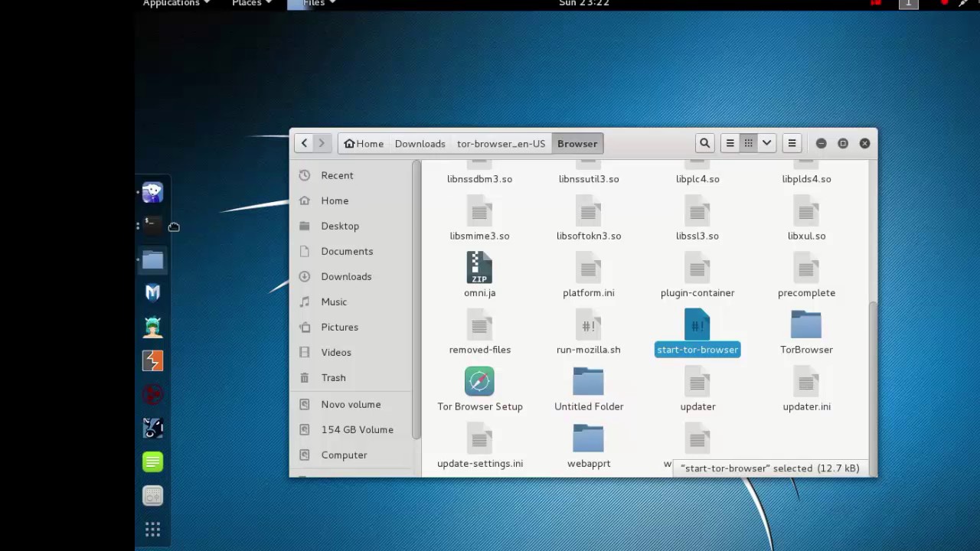Show the applications grid in the dock
Image resolution: width=980 pixels, height=551 pixels.
tap(152, 530)
